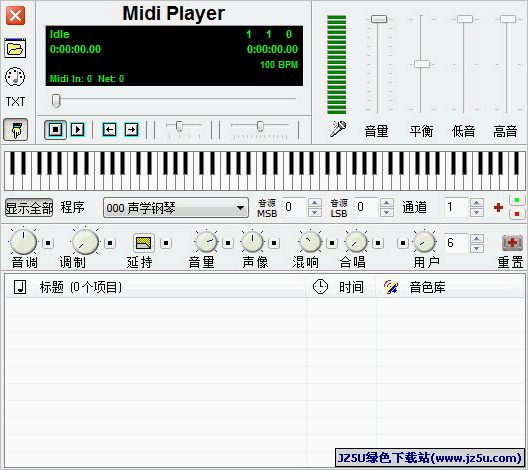Open a MIDI file with folder icon
Image resolution: width=528 pixels, height=470 pixels.
pos(15,48)
